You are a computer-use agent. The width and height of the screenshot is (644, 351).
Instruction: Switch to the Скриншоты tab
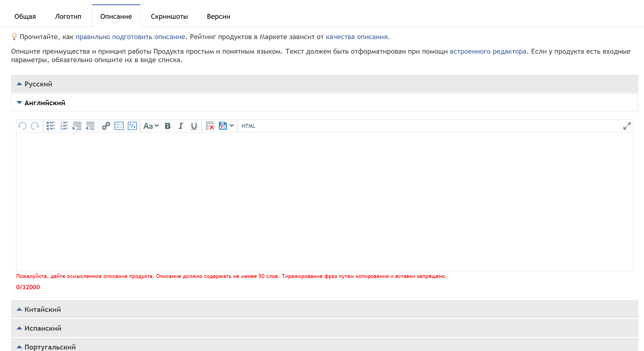click(169, 16)
